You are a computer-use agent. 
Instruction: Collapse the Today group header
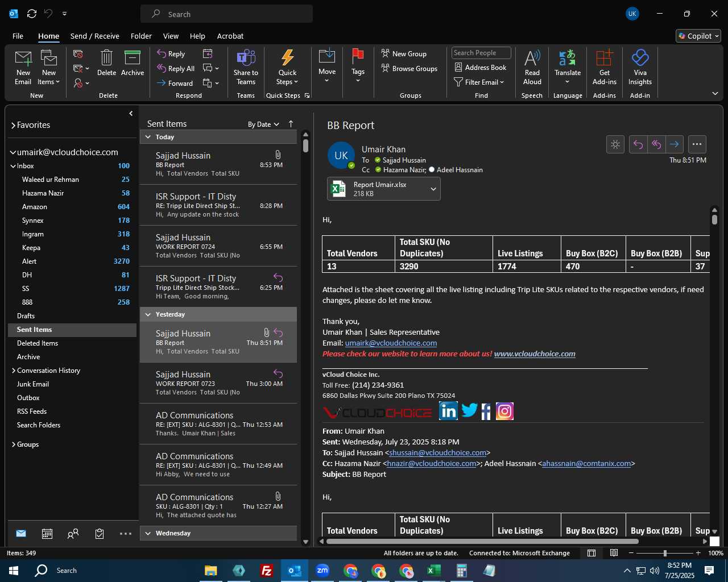148,137
